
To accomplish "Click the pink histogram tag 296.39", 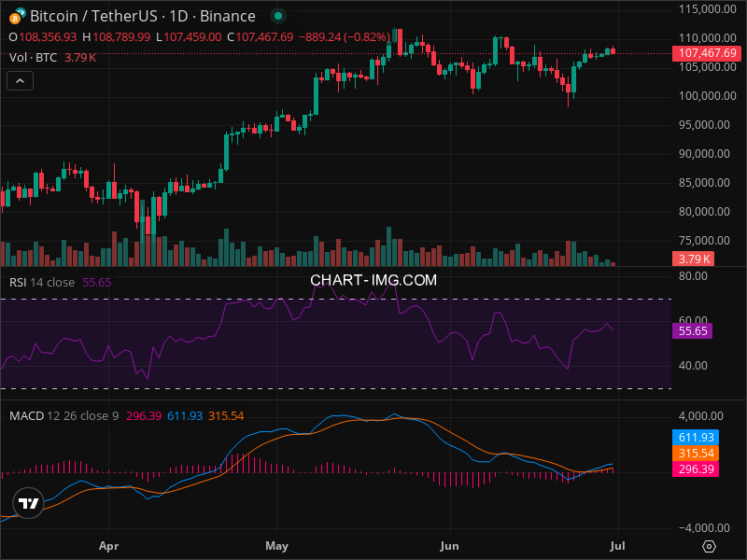I will click(696, 469).
